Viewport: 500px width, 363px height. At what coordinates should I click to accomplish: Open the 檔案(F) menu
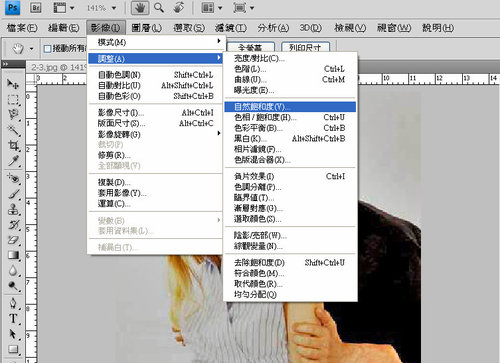point(22,28)
